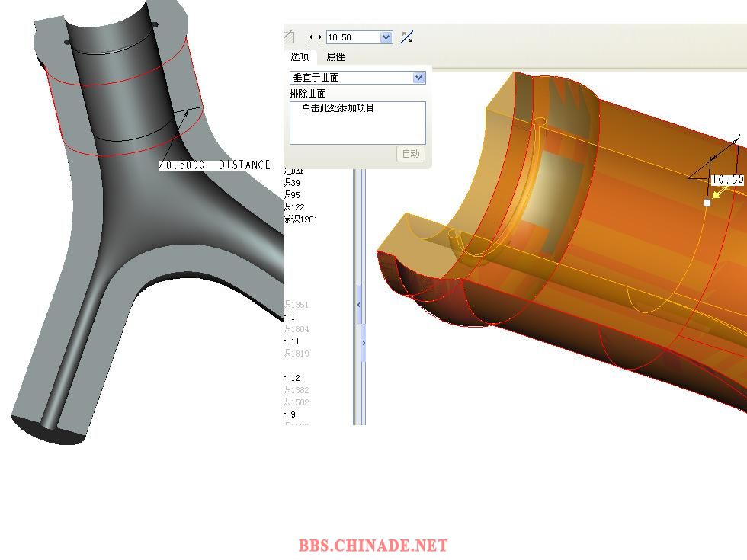Switch to the 选项 tab

[300, 57]
